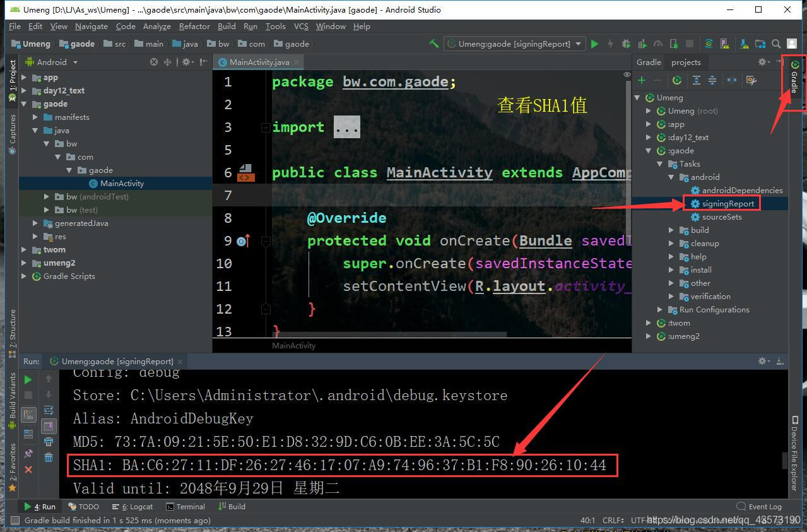
Task: Click Run panel gear settings icon
Action: click(x=765, y=361)
